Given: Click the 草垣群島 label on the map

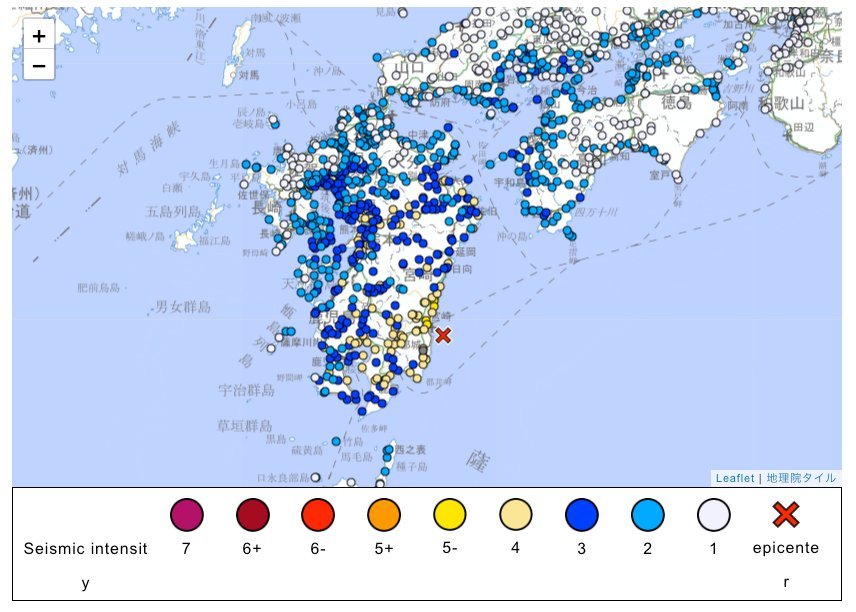Looking at the screenshot, I should point(246,425).
